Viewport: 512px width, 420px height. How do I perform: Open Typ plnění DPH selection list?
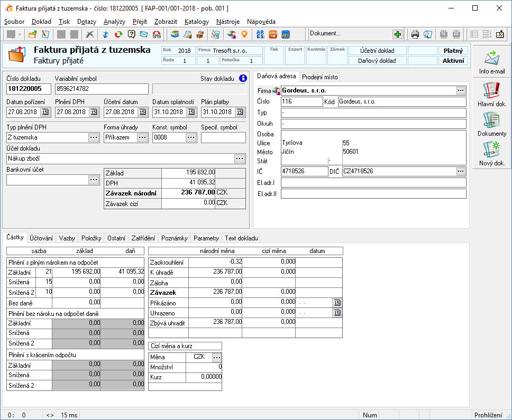[x=94, y=137]
